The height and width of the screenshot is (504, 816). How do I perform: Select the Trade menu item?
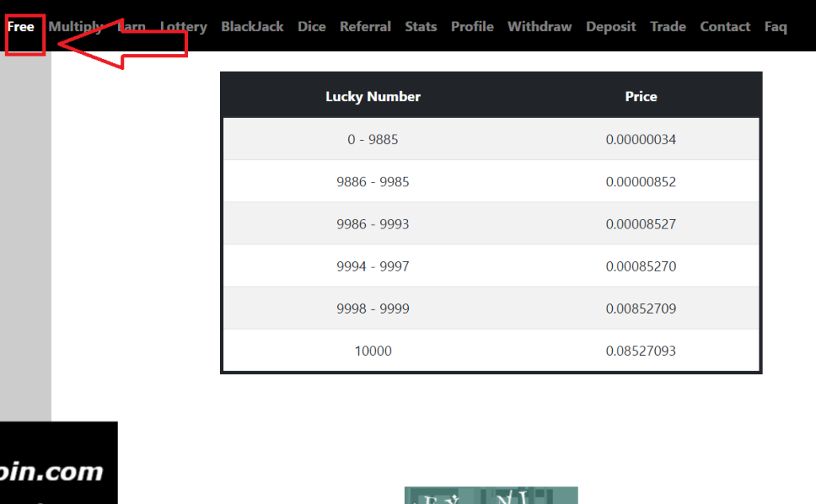pyautogui.click(x=668, y=26)
